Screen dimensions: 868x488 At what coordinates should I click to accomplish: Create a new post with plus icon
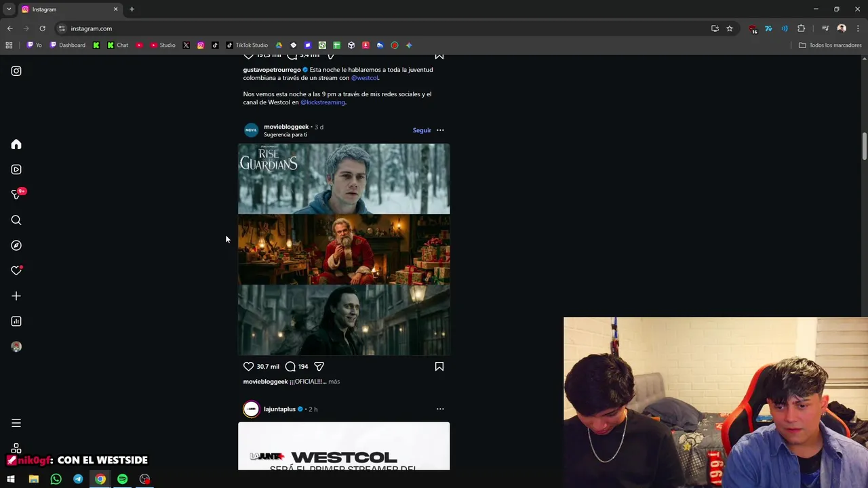coord(16,296)
